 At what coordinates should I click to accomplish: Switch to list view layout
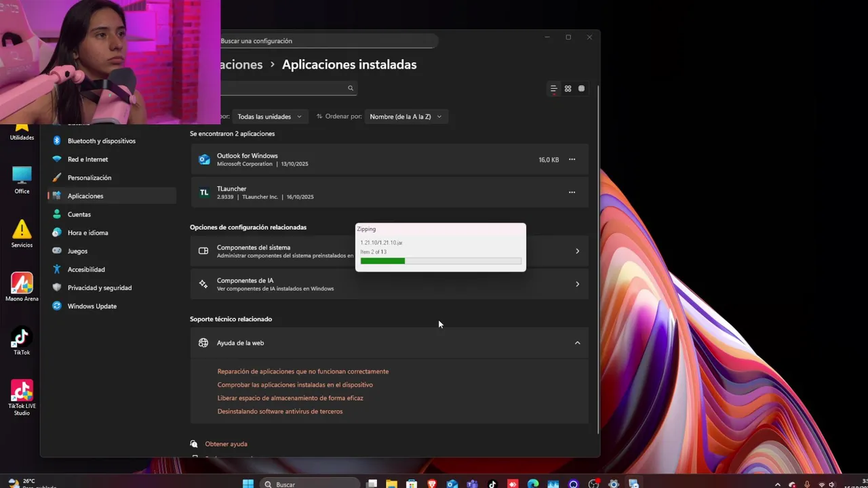click(553, 89)
